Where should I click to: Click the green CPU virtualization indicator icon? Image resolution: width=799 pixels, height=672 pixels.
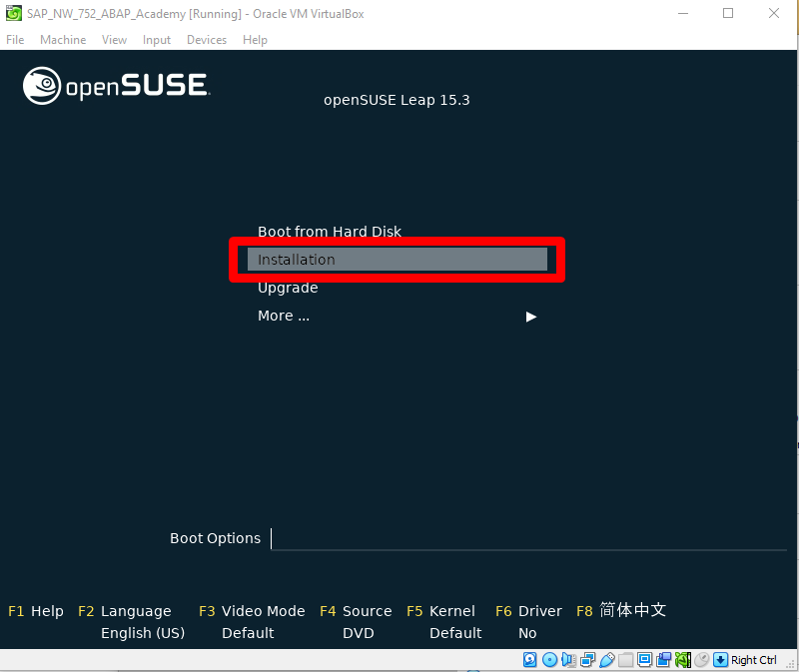683,660
